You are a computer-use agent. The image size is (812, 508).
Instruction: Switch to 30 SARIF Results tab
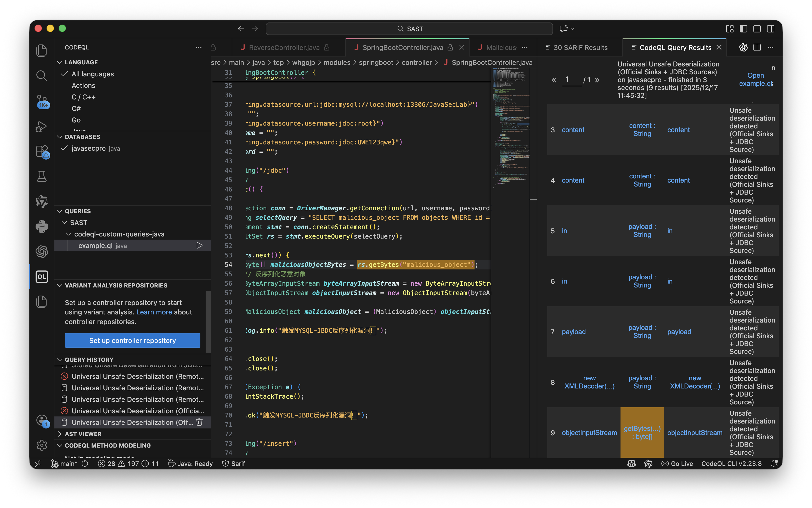pyautogui.click(x=580, y=47)
